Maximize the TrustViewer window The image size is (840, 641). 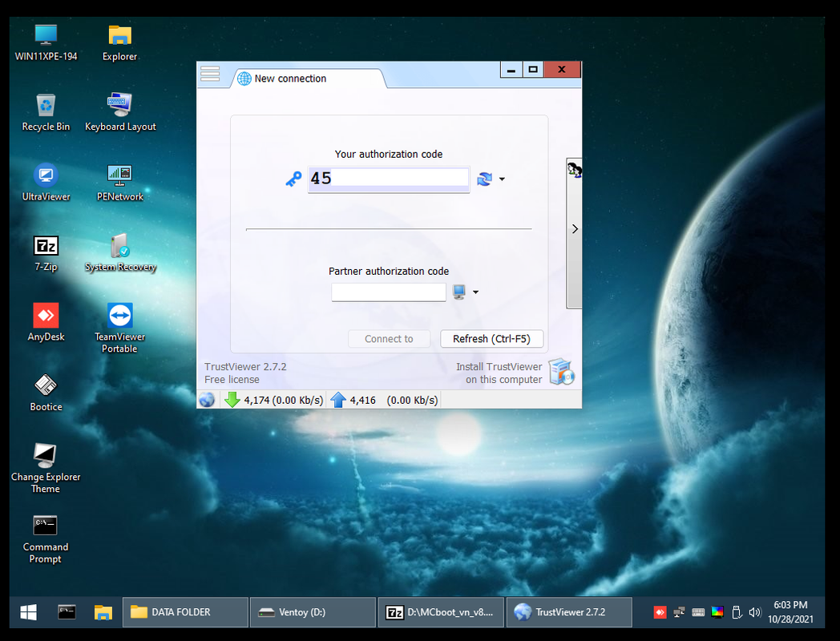pyautogui.click(x=533, y=70)
